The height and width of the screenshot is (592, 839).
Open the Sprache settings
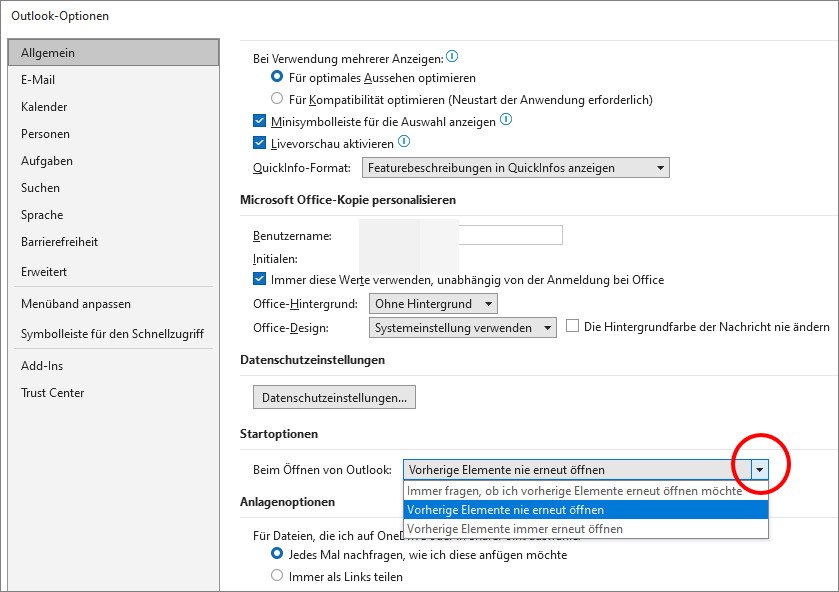(113, 215)
